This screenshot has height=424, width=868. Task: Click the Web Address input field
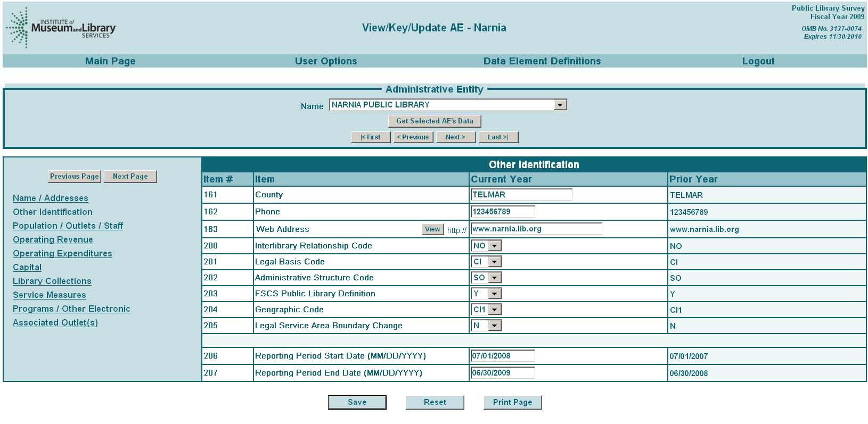coord(536,229)
